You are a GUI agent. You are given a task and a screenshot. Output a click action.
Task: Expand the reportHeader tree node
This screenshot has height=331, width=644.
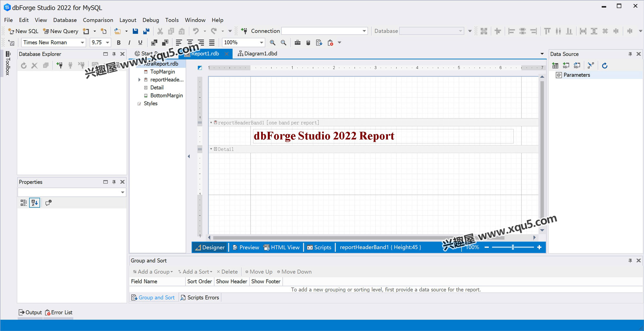point(139,80)
